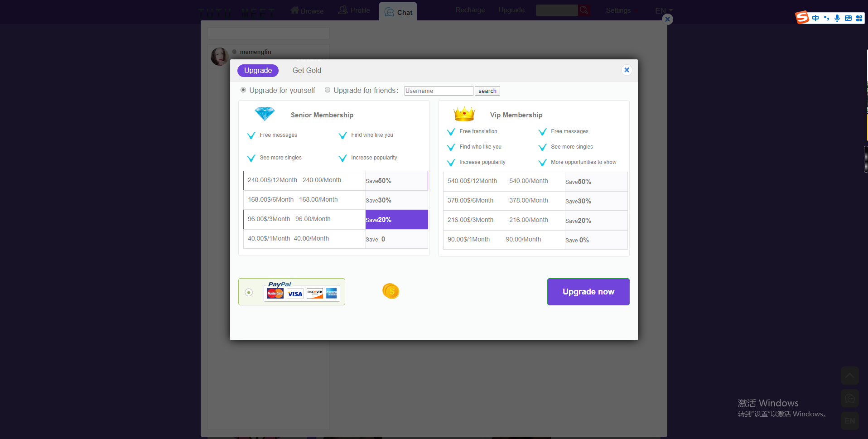
Task: Select the PayPal payment method radio
Action: tap(249, 292)
